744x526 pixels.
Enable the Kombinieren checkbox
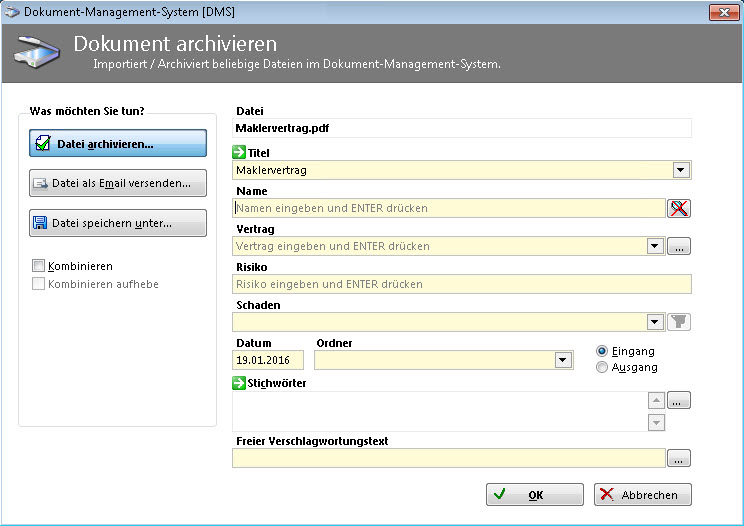coord(39,267)
